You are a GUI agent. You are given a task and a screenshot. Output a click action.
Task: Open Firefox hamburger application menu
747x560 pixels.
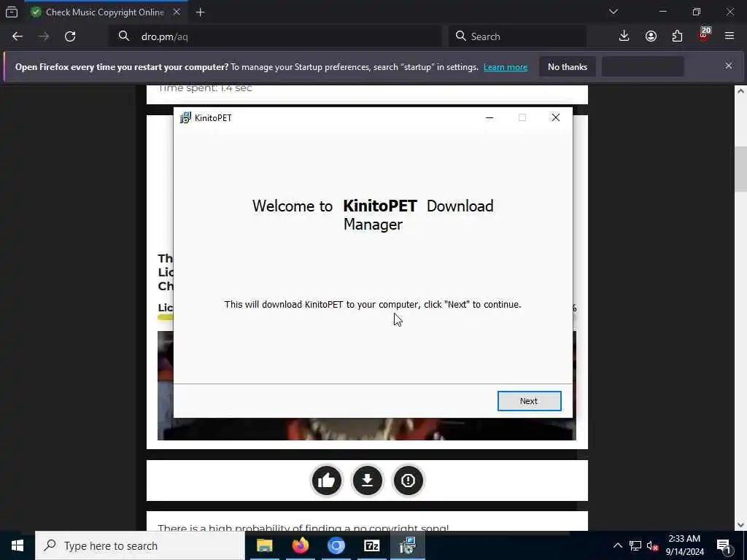[x=729, y=36]
